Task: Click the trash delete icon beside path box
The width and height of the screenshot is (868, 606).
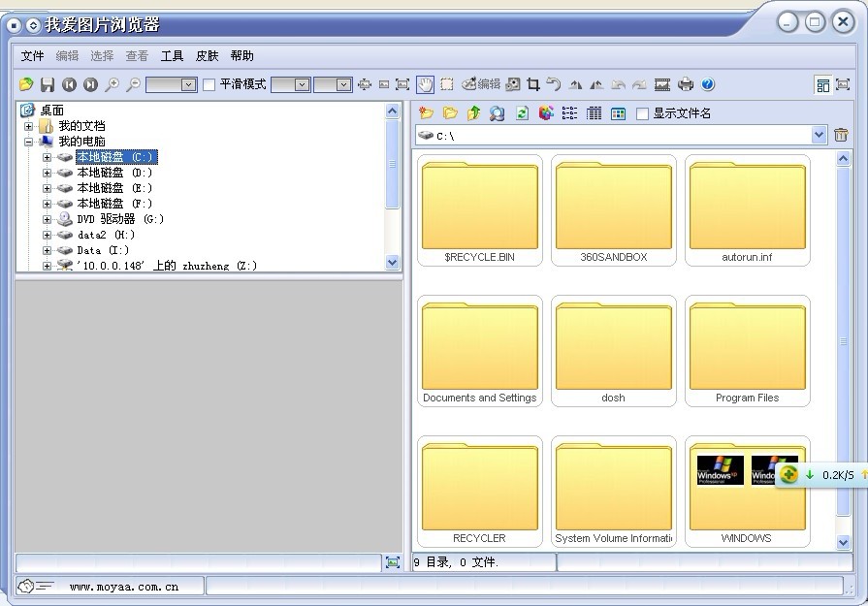Action: click(841, 135)
